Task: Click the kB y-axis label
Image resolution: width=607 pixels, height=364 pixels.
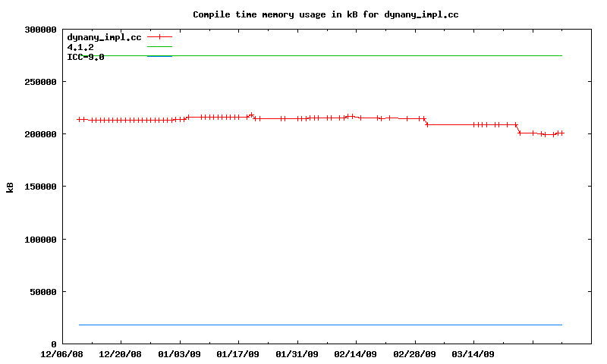Action: click(10, 187)
